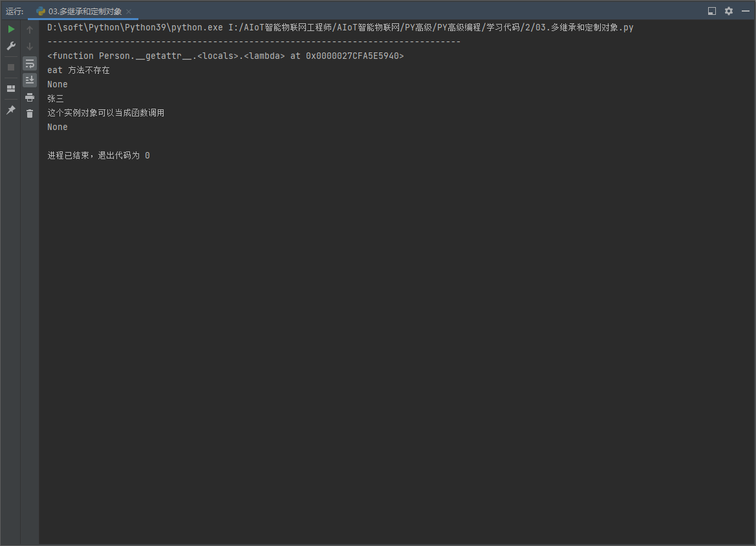Click the first 'None' output line
Screen dimensions: 756x546
coord(58,84)
